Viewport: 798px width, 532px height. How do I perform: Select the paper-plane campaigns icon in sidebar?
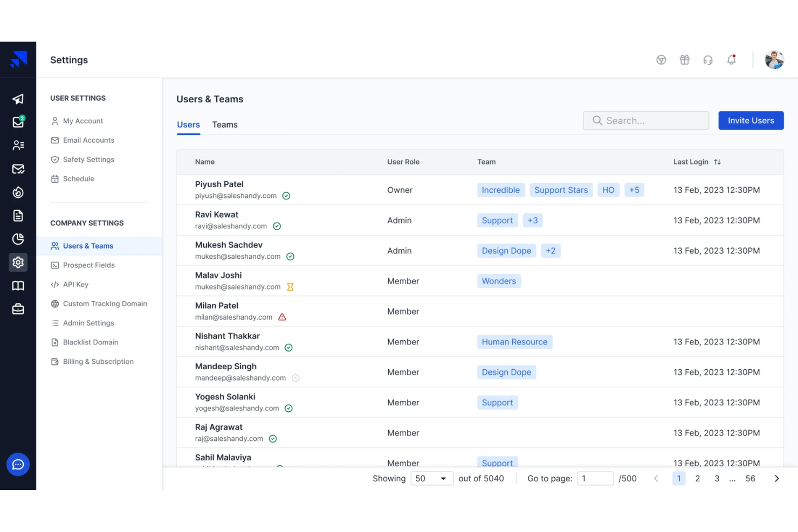pos(18,99)
